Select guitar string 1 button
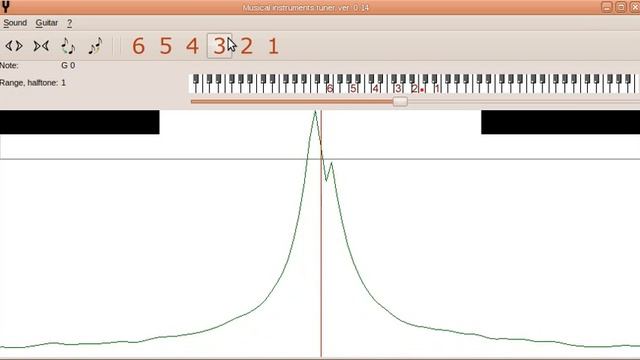640x360 pixels. point(273,46)
